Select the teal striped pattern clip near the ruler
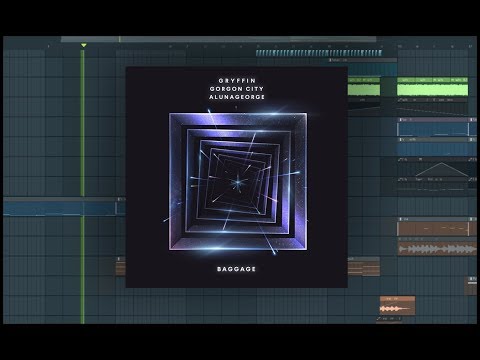 click(319, 53)
